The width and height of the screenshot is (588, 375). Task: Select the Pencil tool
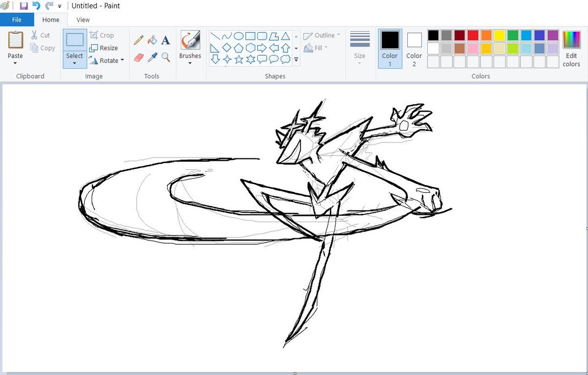(139, 40)
